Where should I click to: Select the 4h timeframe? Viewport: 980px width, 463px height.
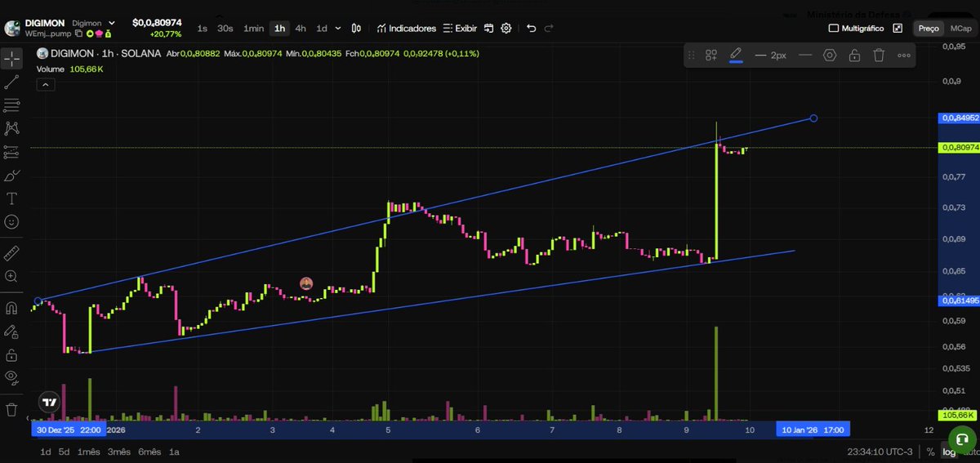pos(301,28)
